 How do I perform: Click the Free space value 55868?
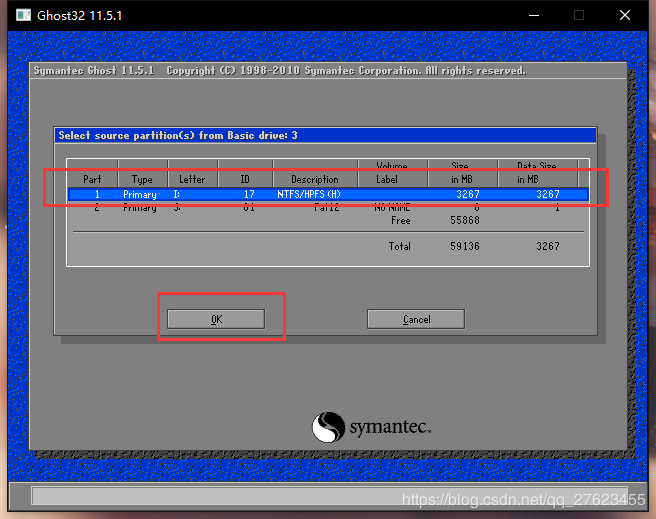coord(465,220)
